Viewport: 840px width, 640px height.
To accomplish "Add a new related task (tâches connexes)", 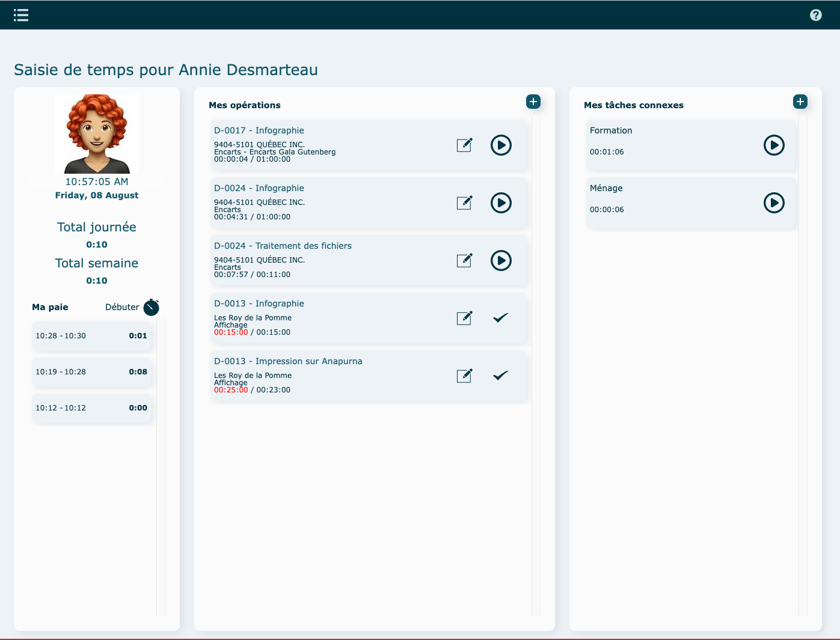I will [x=800, y=102].
